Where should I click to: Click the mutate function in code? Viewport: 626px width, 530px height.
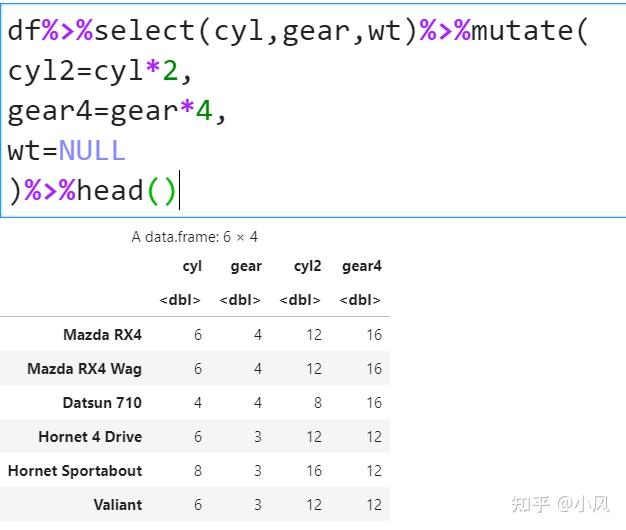click(x=522, y=31)
